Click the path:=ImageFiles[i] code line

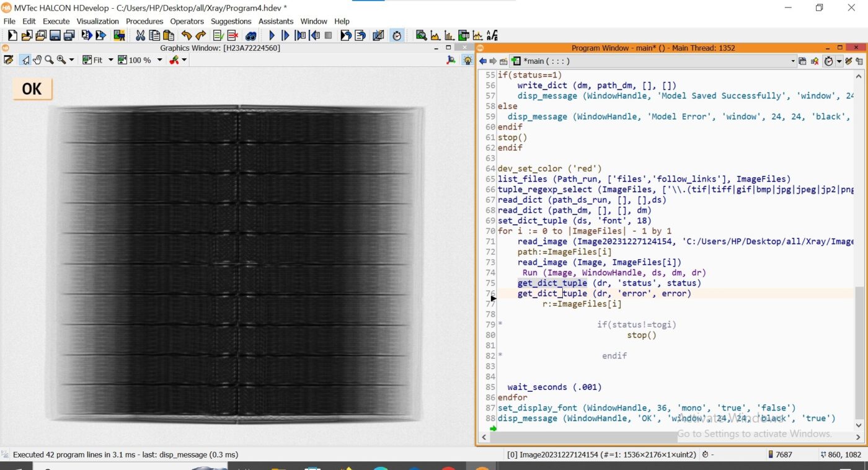coord(564,252)
